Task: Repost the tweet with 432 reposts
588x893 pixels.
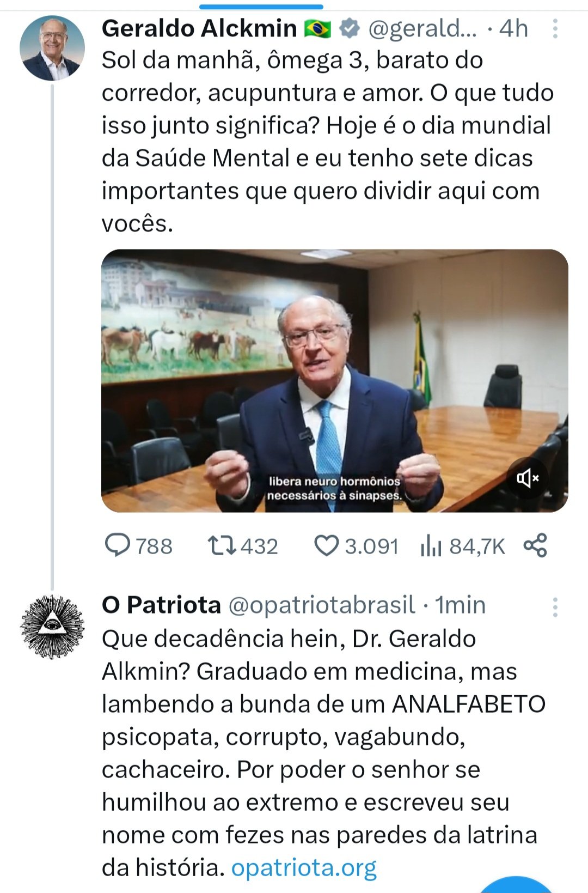Action: coord(222,545)
